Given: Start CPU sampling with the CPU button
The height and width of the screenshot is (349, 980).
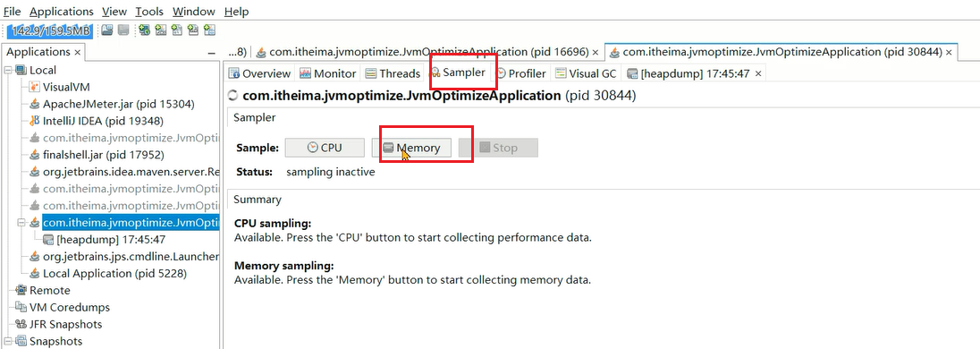Looking at the screenshot, I should pos(325,148).
